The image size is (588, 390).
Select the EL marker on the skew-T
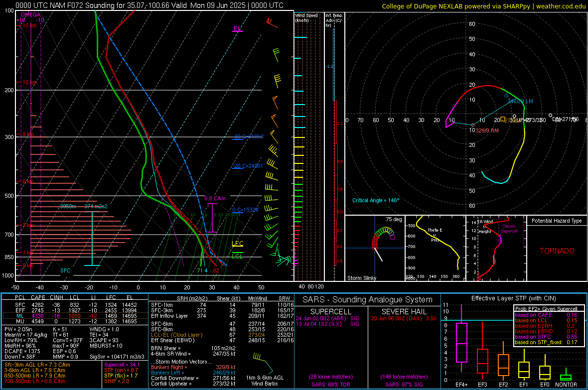237,28
